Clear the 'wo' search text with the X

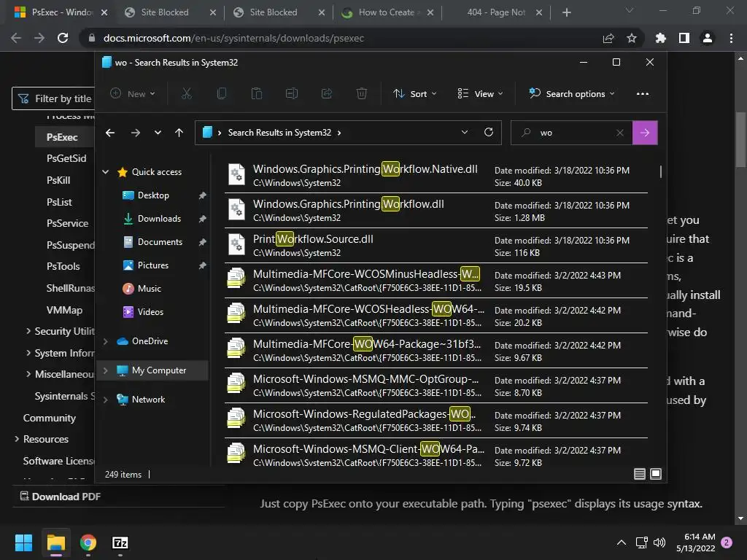(x=620, y=133)
